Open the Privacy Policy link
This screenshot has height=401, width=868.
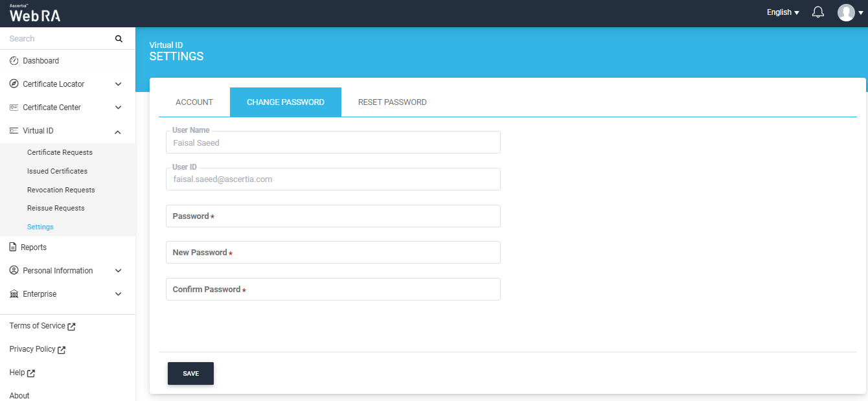[32, 349]
